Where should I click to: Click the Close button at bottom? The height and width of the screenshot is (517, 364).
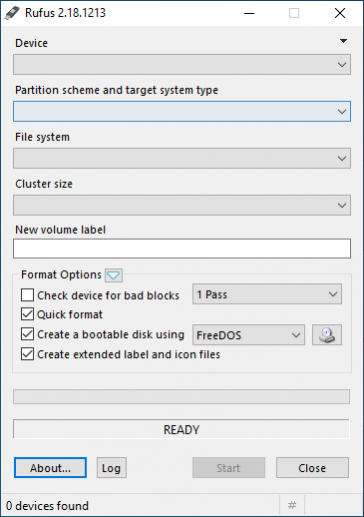pos(312,468)
